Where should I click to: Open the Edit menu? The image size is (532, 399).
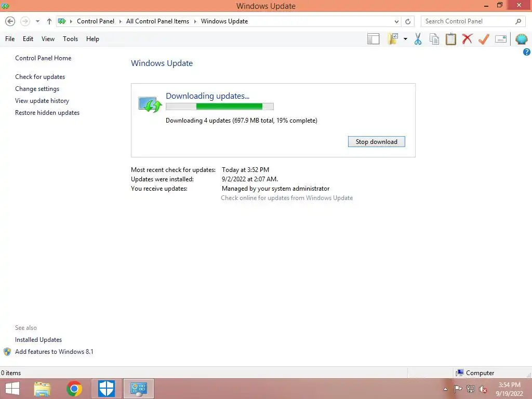28,39
